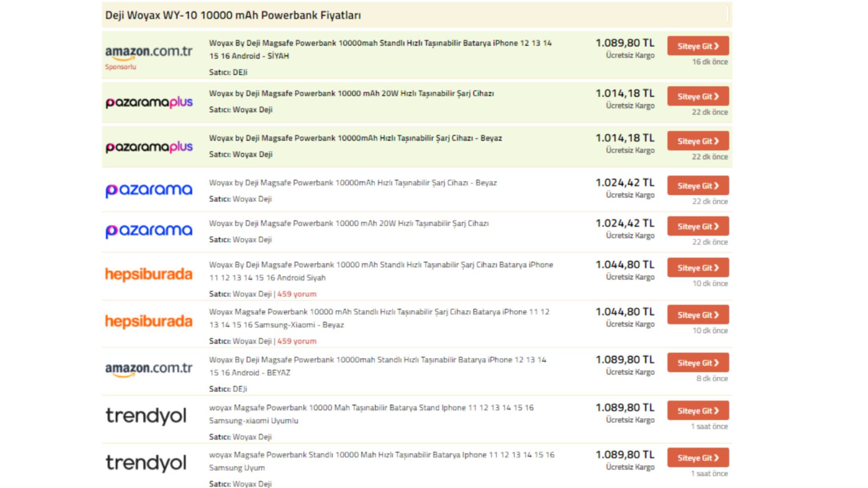Image resolution: width=868 pixels, height=488 pixels.
Task: Click Siteye Git for hepsiburada Samsung-Xiaomi Beyaz
Action: coord(698,315)
